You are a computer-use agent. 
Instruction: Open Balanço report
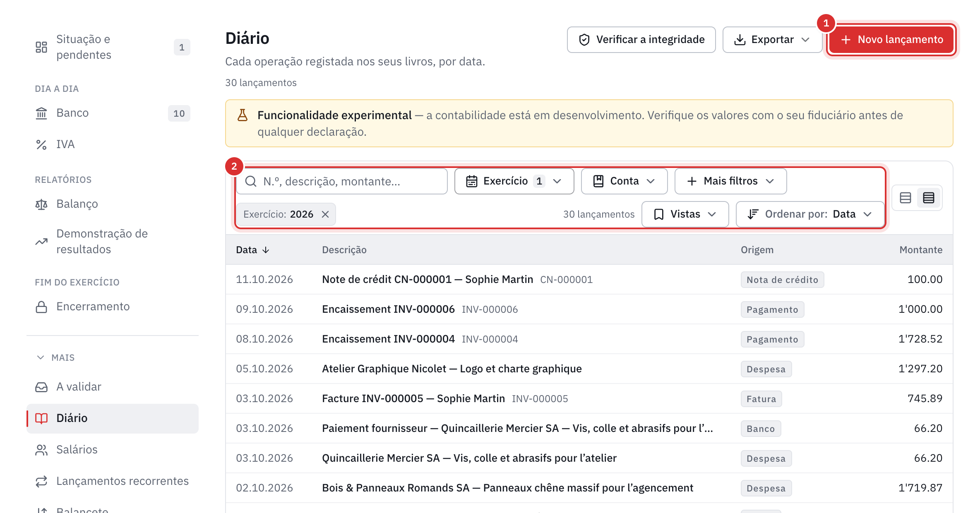(x=113, y=204)
